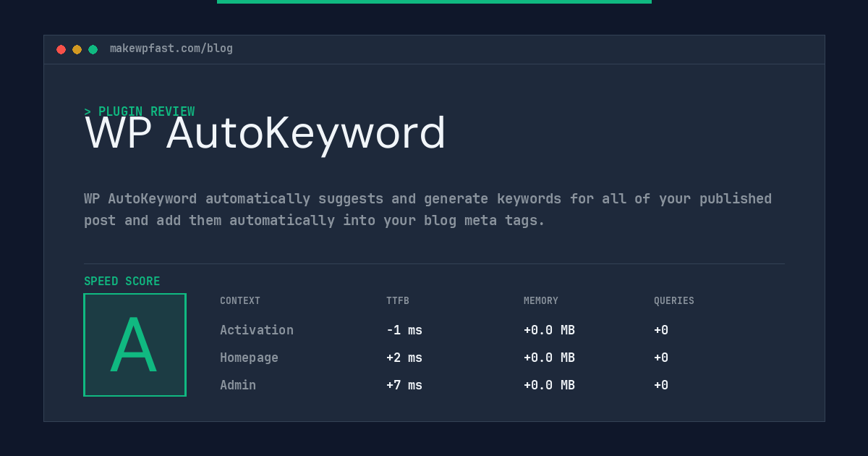This screenshot has height=456, width=868.
Task: Click the '> PLUGIN REVIEW' label
Action: (140, 111)
